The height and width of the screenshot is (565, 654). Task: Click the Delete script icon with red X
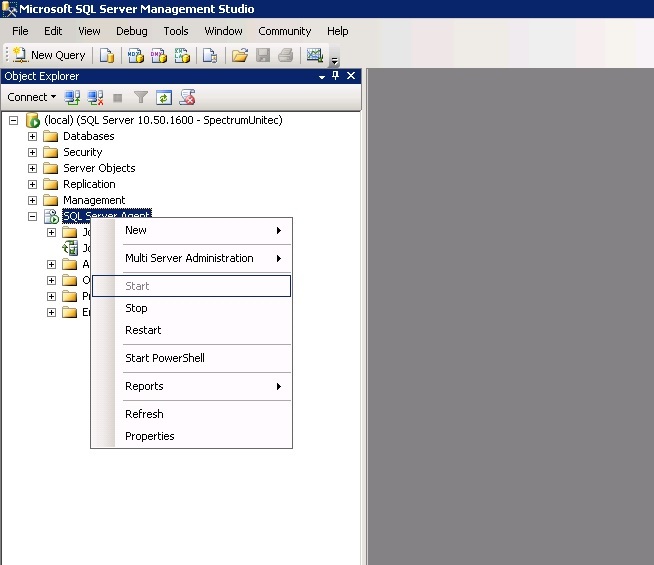[x=187, y=98]
